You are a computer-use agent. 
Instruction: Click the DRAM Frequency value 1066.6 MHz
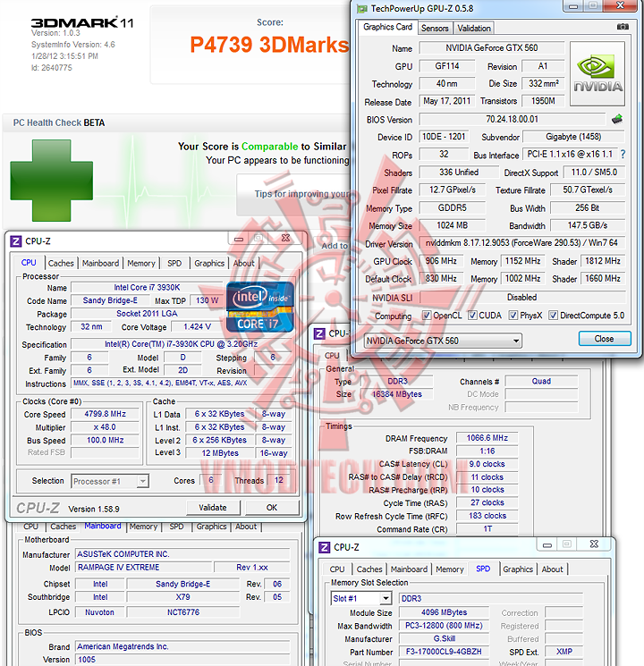pos(487,438)
